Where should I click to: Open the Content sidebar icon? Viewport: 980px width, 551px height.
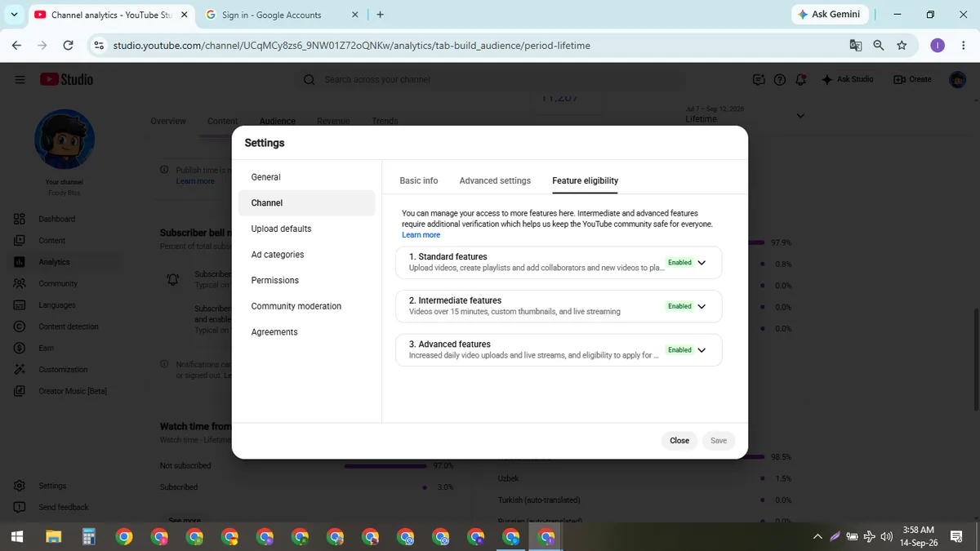[19, 240]
